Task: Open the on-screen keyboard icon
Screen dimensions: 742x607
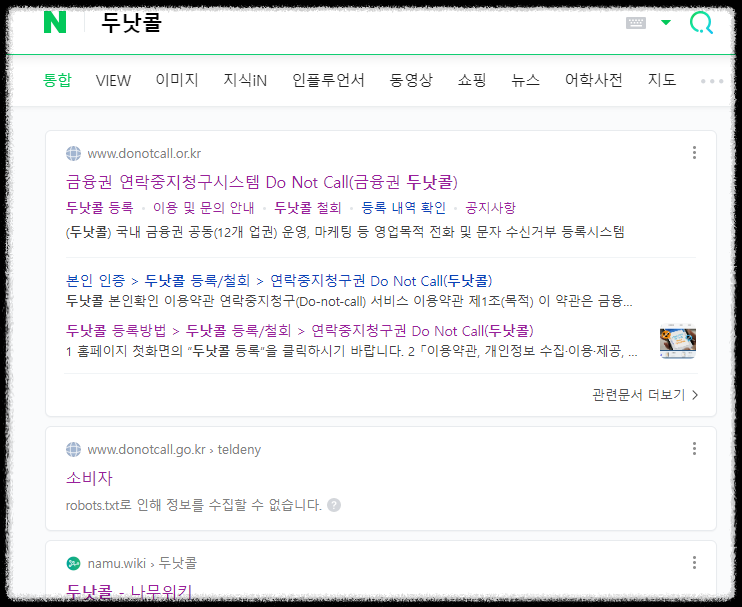Action: (x=636, y=22)
